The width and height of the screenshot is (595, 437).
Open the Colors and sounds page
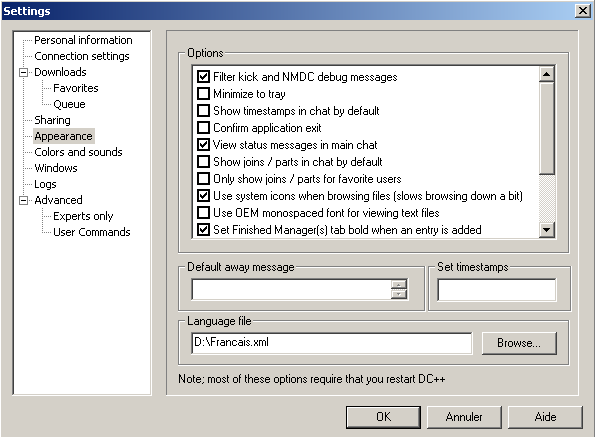tap(78, 152)
